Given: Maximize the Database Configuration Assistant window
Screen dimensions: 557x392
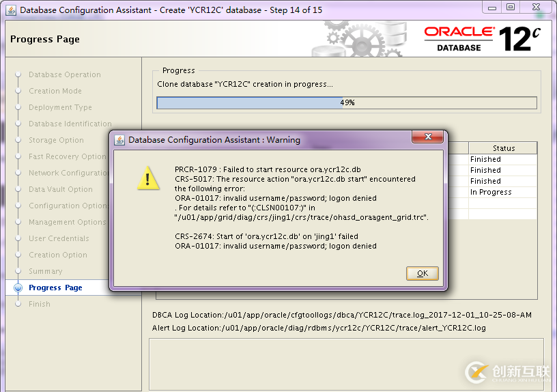Looking at the screenshot, I should (510, 8).
